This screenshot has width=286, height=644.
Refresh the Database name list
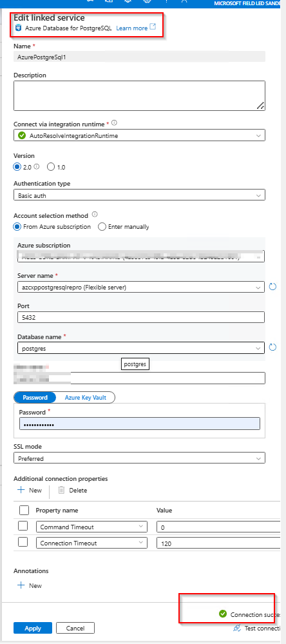[272, 347]
